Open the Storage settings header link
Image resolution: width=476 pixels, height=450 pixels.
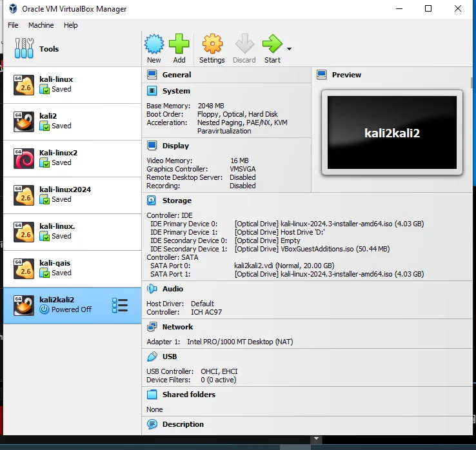(177, 201)
